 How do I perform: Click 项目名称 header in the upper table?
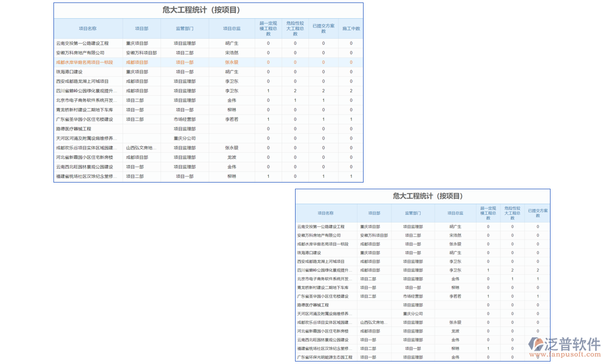[87, 29]
